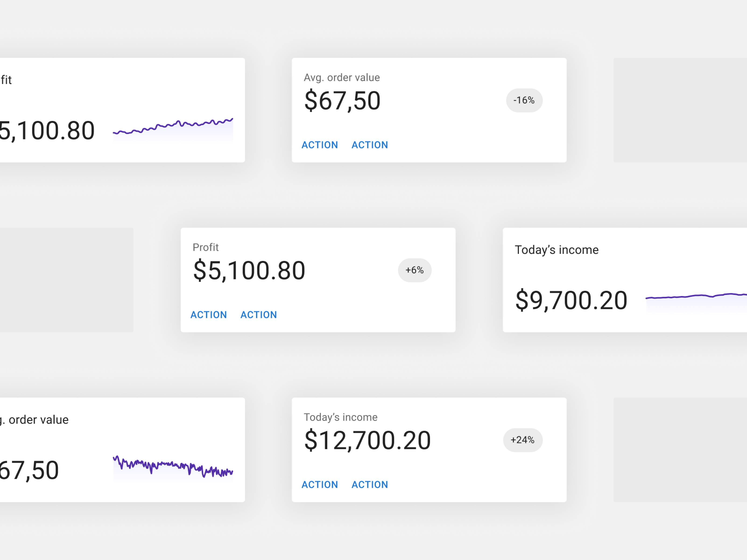Image resolution: width=747 pixels, height=560 pixels.
Task: Click the Profit card title label
Action: [205, 247]
